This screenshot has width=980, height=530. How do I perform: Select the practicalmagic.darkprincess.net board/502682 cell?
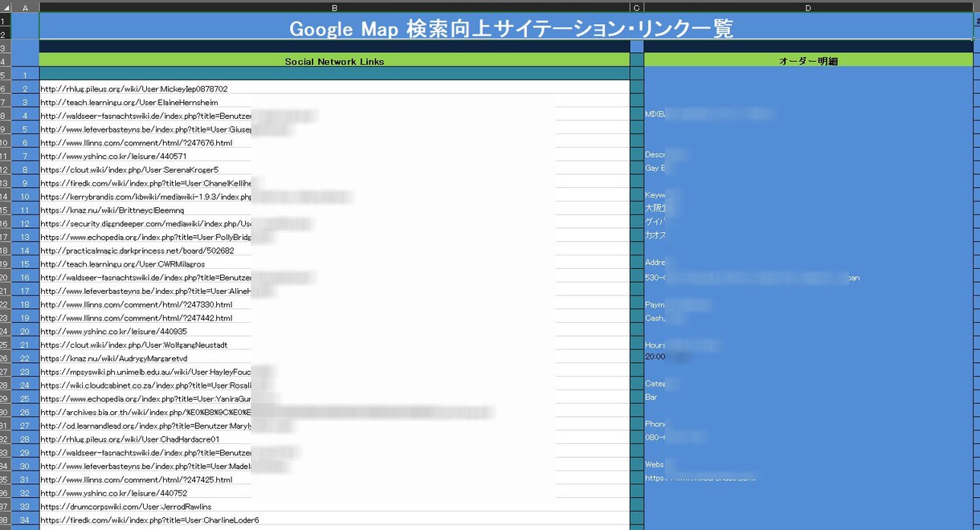(x=334, y=251)
